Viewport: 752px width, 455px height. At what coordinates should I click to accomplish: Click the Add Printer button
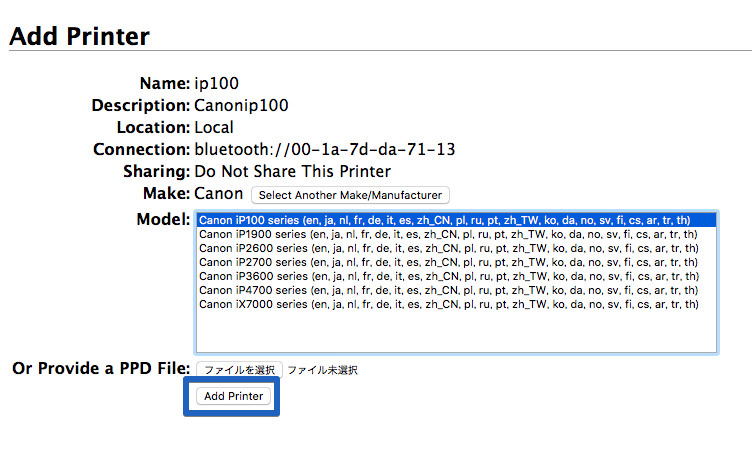tap(234, 396)
